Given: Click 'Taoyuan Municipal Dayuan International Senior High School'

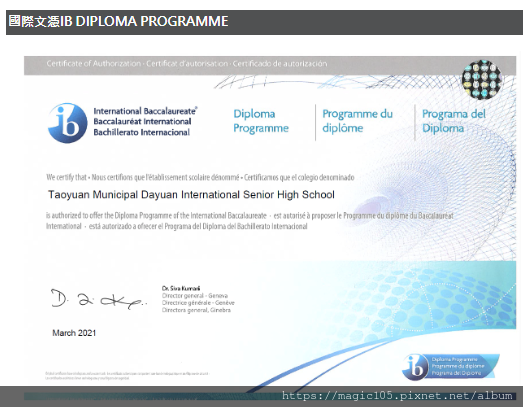Looking at the screenshot, I should click(191, 194).
